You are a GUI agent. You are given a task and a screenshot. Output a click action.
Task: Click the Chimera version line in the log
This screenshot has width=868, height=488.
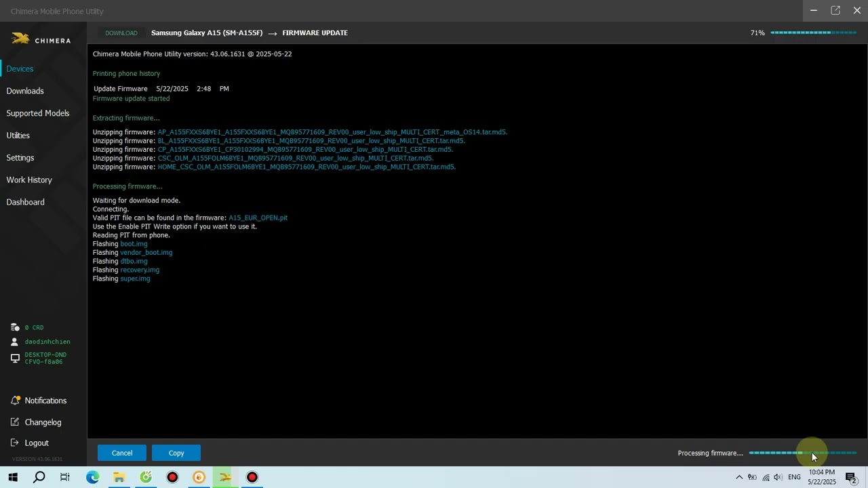coord(192,54)
